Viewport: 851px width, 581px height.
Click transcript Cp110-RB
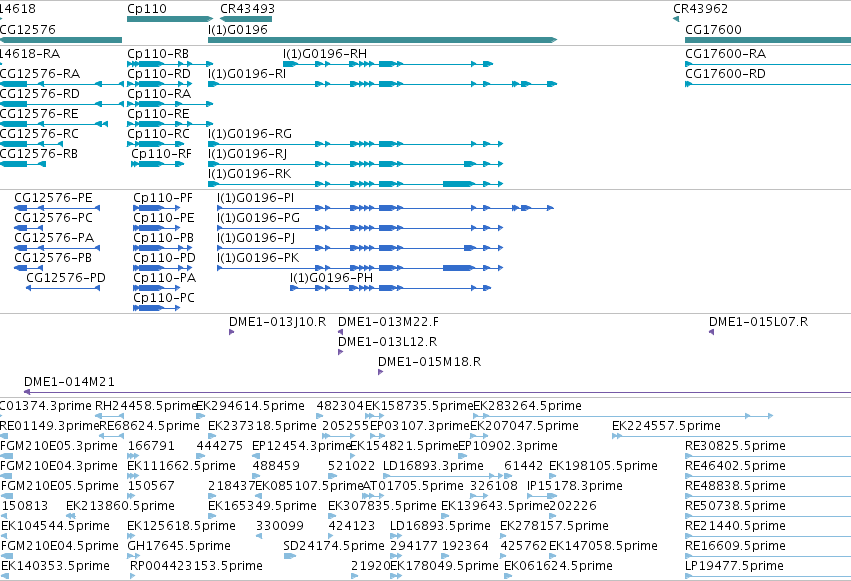[x=170, y=64]
